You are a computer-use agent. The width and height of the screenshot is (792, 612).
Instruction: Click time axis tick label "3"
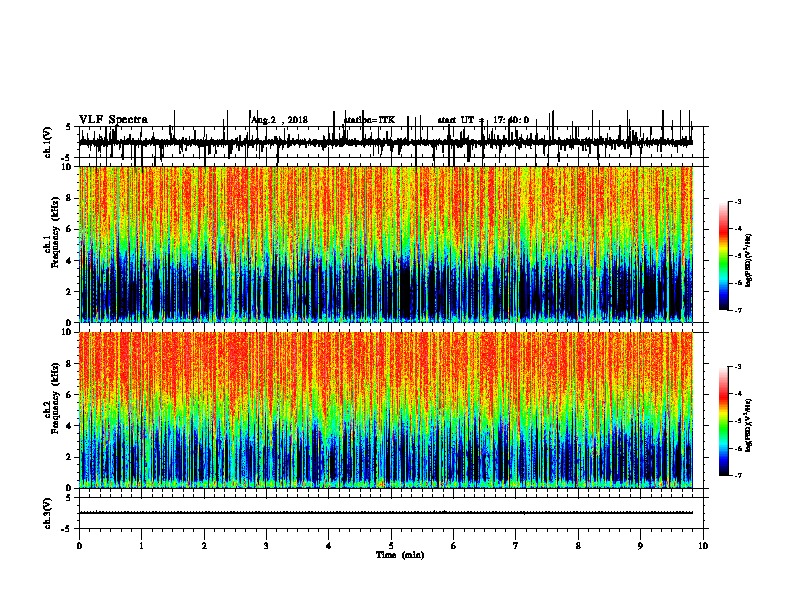click(x=266, y=546)
